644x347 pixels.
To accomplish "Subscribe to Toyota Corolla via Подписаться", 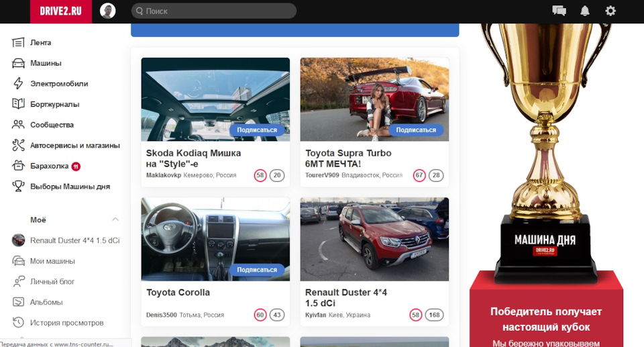I will pos(257,270).
